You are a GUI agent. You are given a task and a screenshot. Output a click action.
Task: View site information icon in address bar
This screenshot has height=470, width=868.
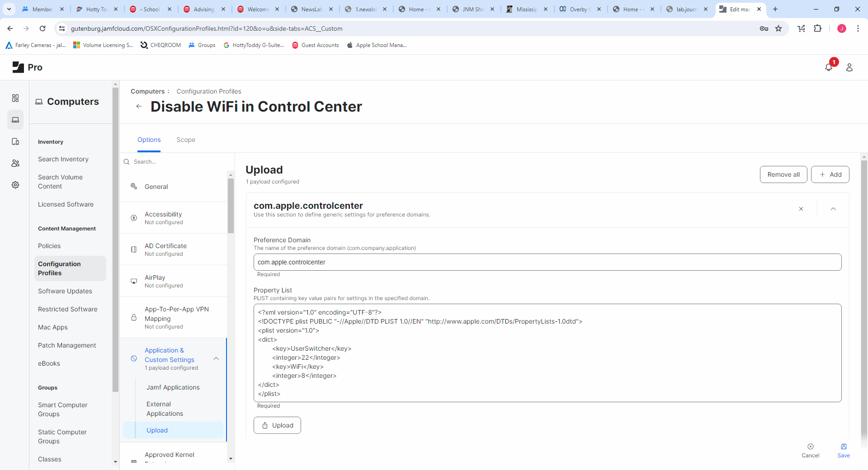pos(62,28)
